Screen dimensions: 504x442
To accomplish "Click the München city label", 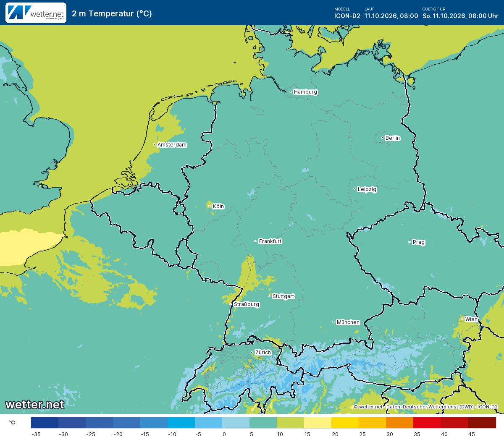I will point(348,322).
